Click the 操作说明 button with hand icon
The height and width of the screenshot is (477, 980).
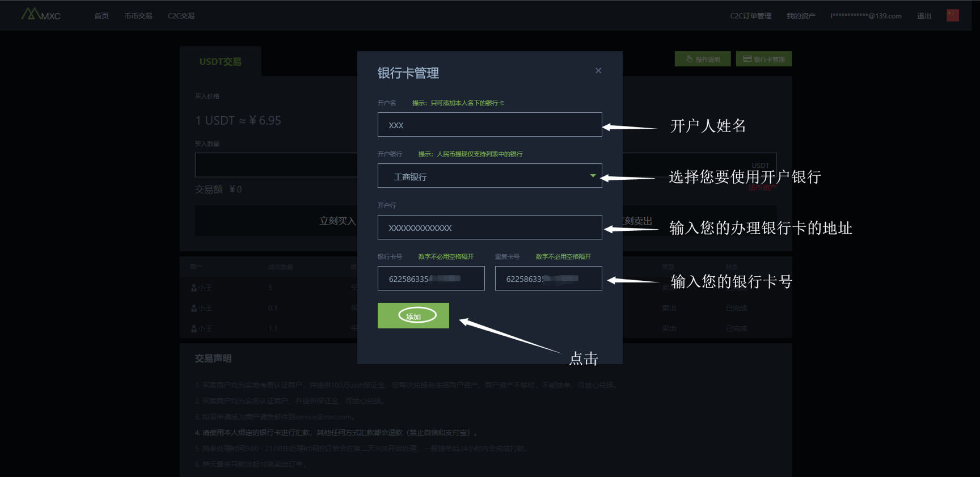click(702, 59)
